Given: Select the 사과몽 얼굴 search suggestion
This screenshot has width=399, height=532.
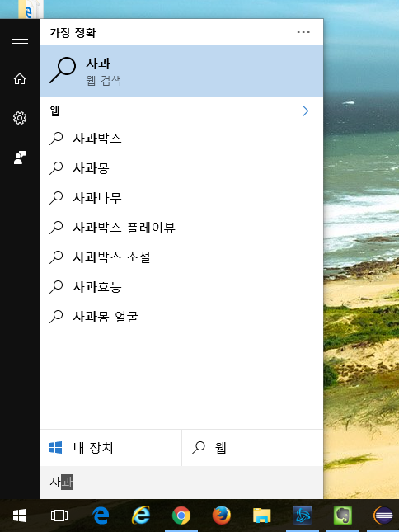Looking at the screenshot, I should tap(181, 317).
